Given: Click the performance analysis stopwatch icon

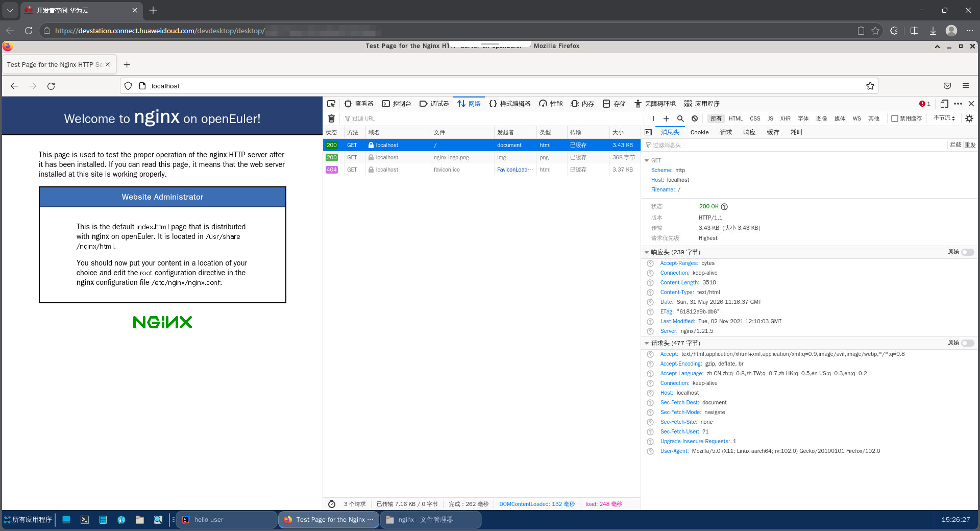Looking at the screenshot, I should click(x=332, y=504).
